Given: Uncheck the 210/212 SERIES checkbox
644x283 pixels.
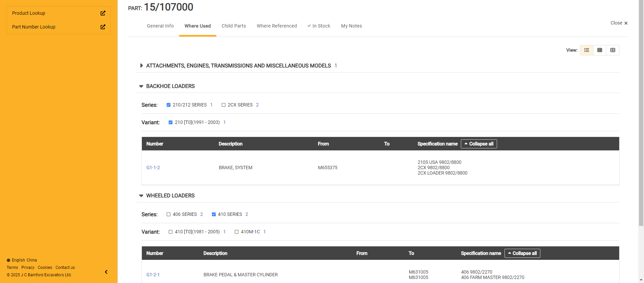Looking at the screenshot, I should pyautogui.click(x=168, y=105).
